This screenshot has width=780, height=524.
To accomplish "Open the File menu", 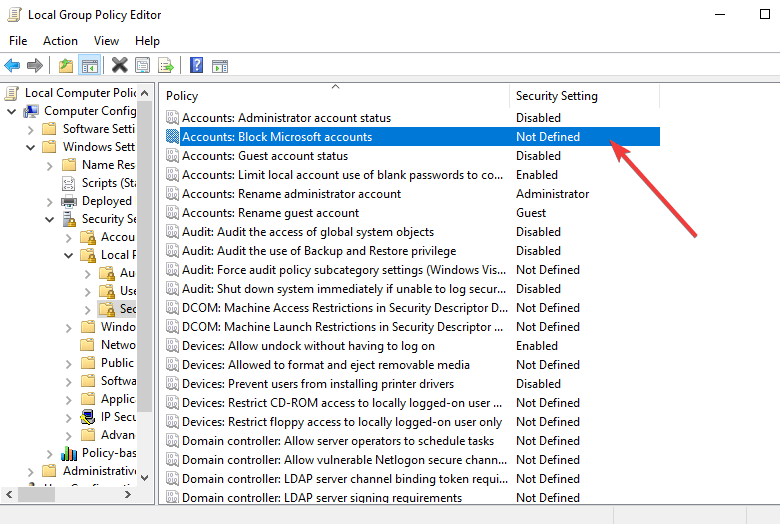I will (18, 41).
